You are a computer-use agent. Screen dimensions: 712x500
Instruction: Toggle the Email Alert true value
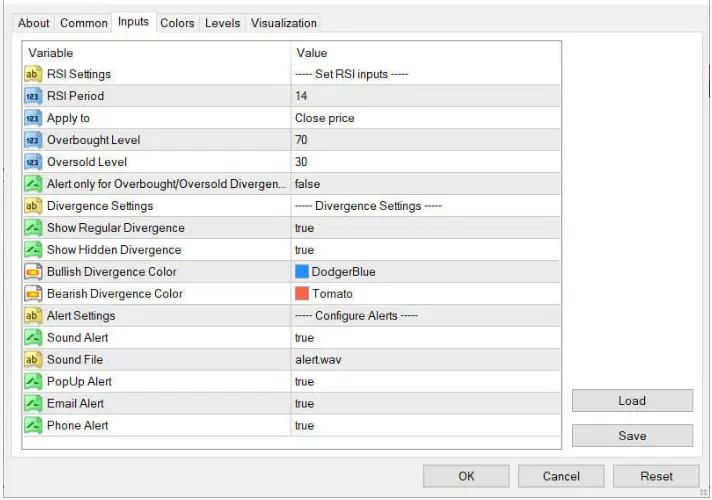click(x=304, y=404)
